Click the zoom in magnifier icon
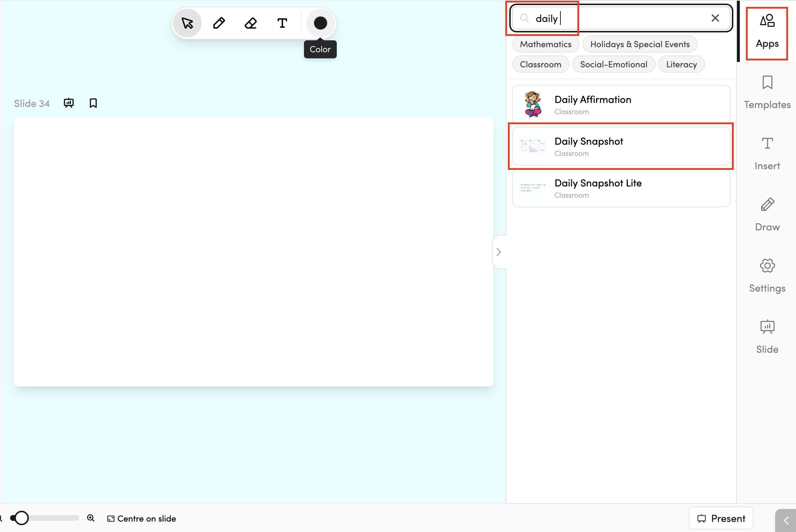Viewport: 796px width, 532px height. coord(91,518)
